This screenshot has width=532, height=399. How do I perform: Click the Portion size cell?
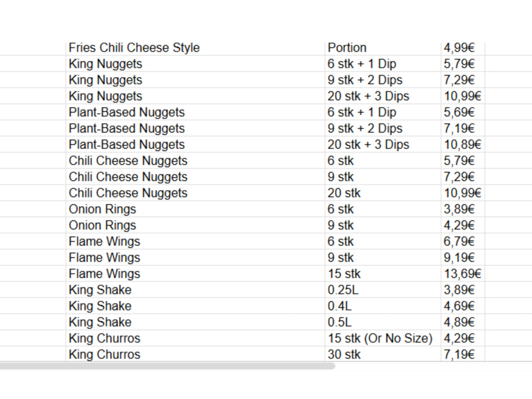pos(383,47)
